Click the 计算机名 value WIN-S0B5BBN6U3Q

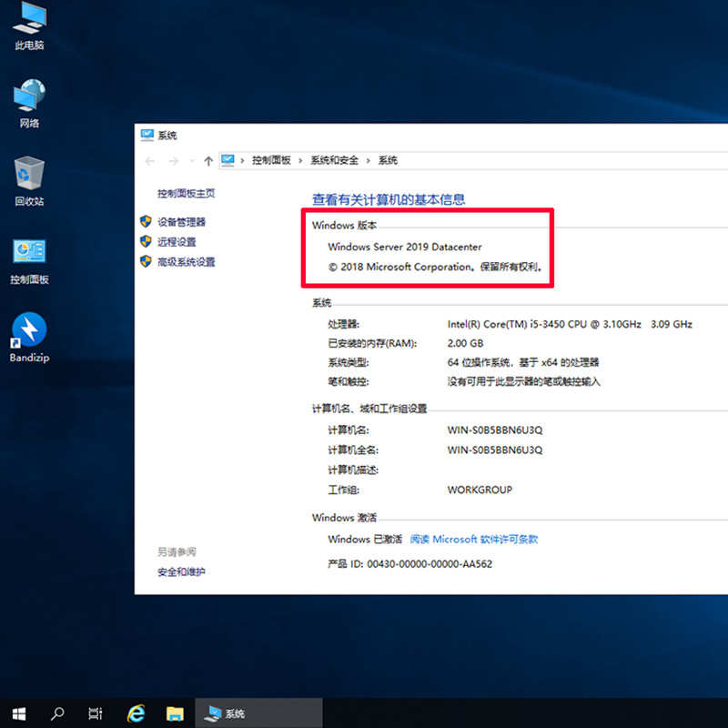coord(495,430)
